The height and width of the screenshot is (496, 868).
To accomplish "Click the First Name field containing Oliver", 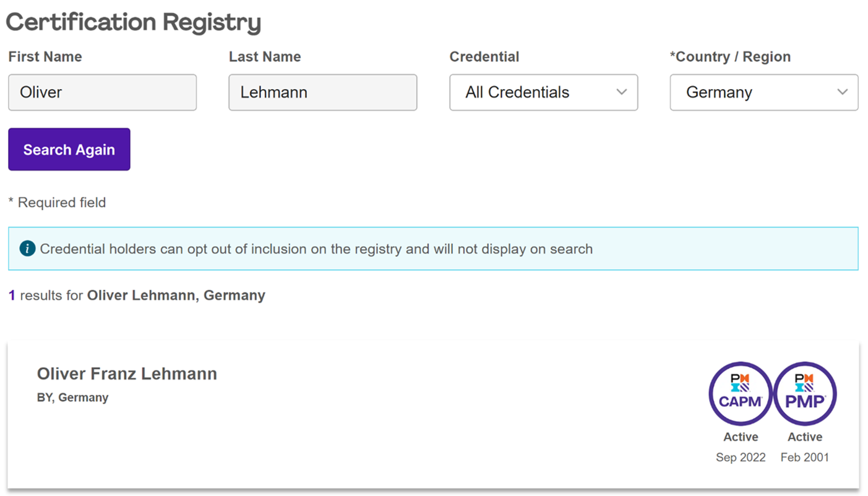I will [102, 93].
